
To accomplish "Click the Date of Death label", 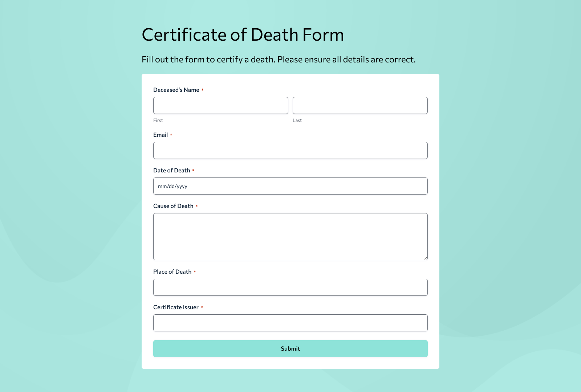I will 172,170.
